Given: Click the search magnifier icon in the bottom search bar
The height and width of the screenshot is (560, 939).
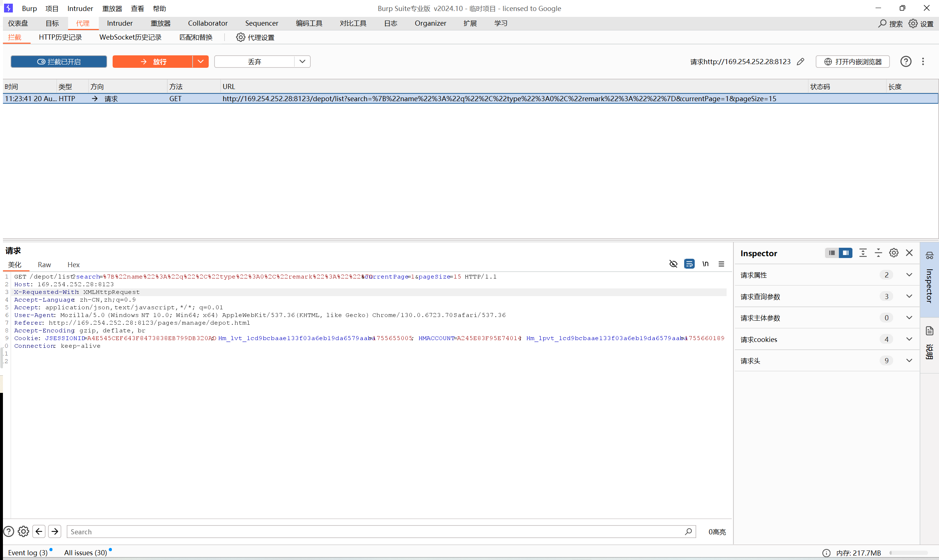Looking at the screenshot, I should [688, 531].
